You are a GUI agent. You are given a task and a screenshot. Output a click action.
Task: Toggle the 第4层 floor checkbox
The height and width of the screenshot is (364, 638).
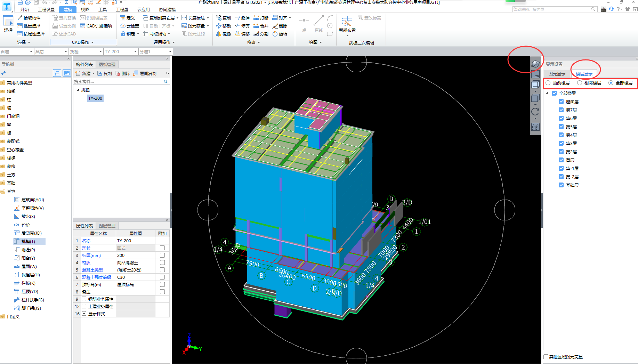click(561, 135)
